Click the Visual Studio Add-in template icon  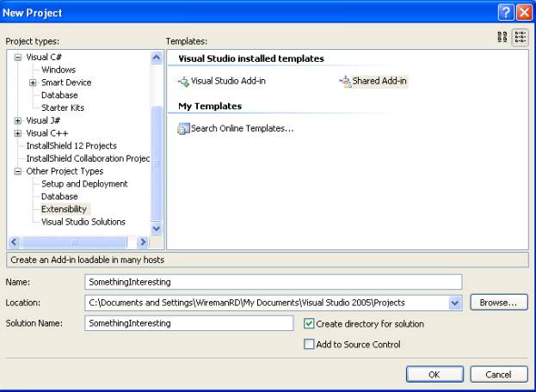(183, 82)
